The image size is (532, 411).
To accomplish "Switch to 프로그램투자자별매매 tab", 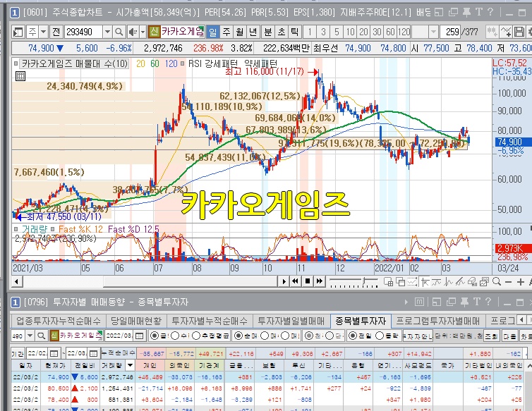I will click(x=437, y=321).
